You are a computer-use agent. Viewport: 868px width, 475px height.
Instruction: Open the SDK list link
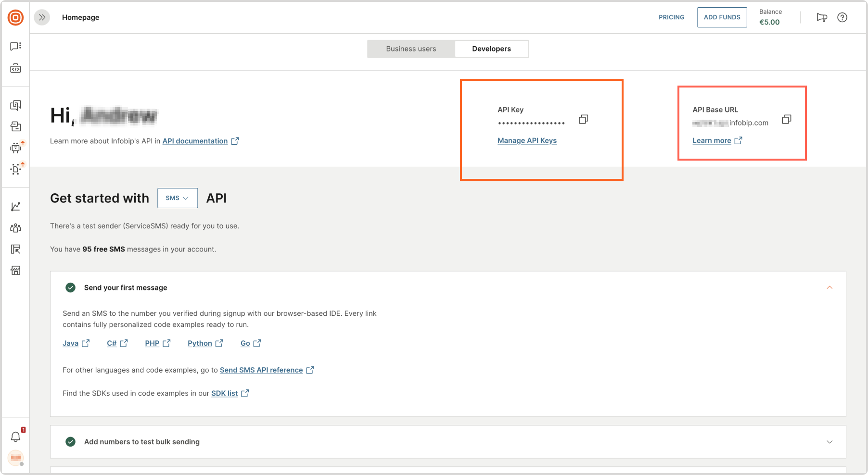(x=224, y=393)
